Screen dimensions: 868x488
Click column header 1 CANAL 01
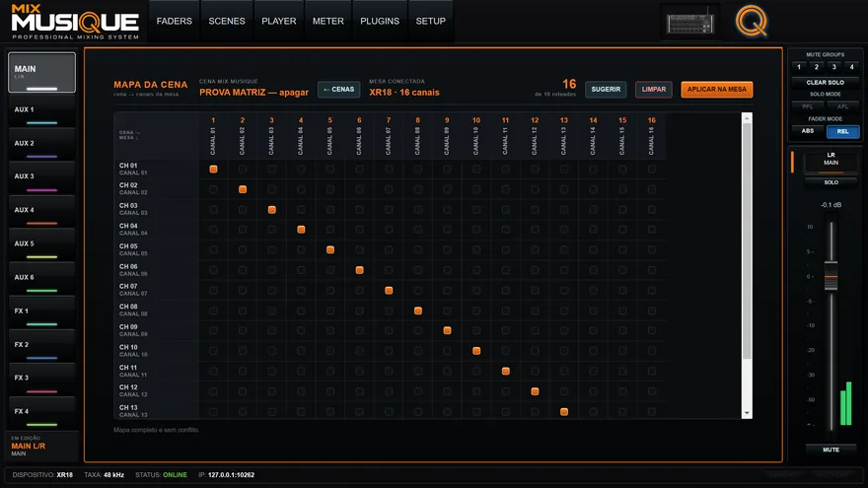(213, 136)
